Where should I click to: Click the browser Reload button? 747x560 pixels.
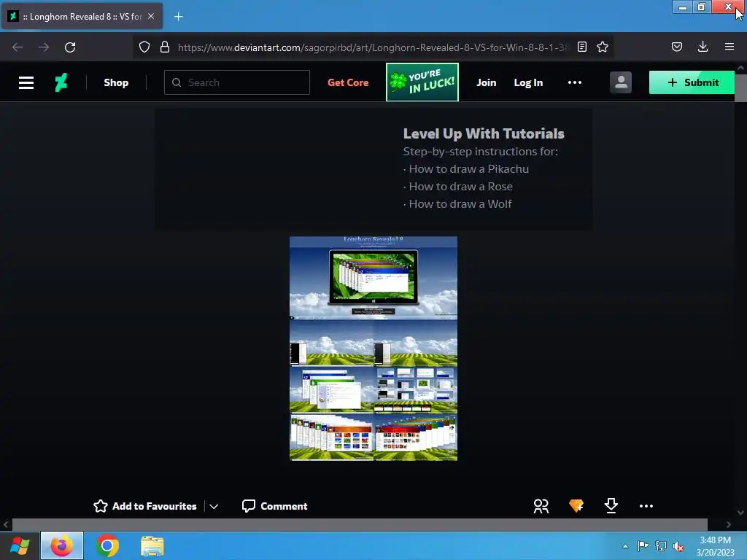tap(70, 47)
